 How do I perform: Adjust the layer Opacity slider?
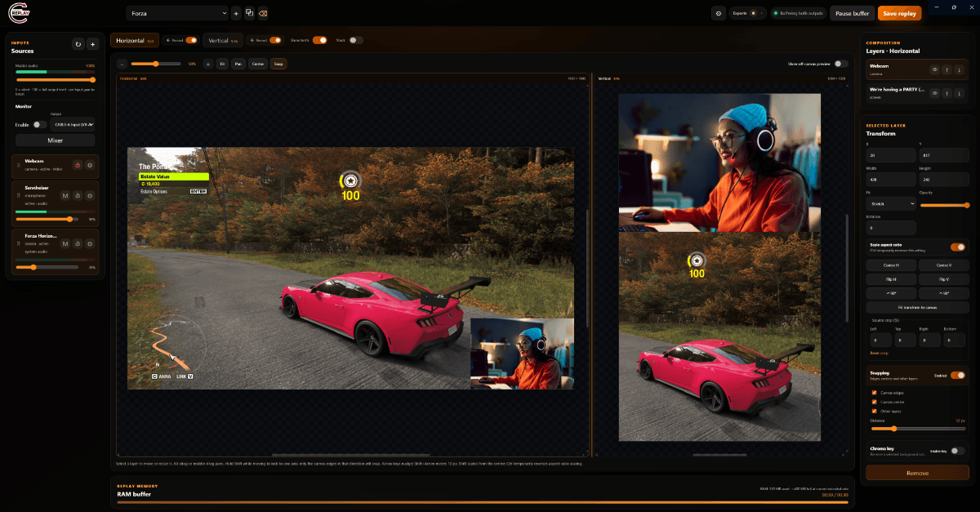[x=945, y=205]
